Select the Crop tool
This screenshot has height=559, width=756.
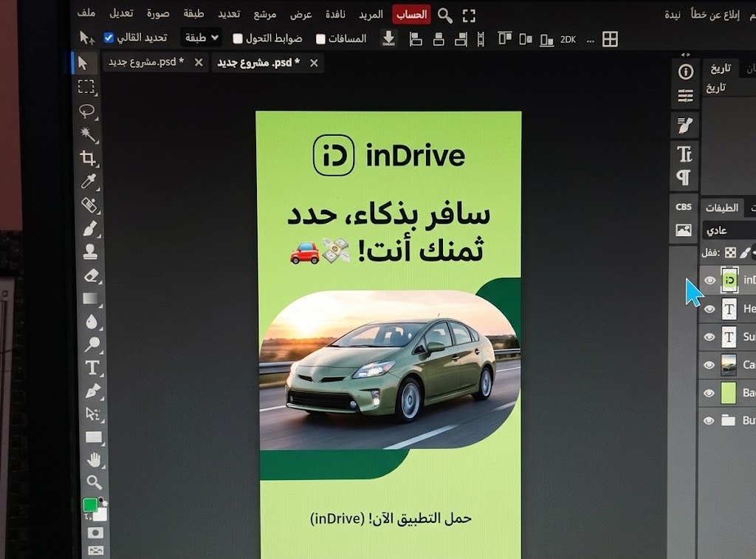pyautogui.click(x=88, y=158)
